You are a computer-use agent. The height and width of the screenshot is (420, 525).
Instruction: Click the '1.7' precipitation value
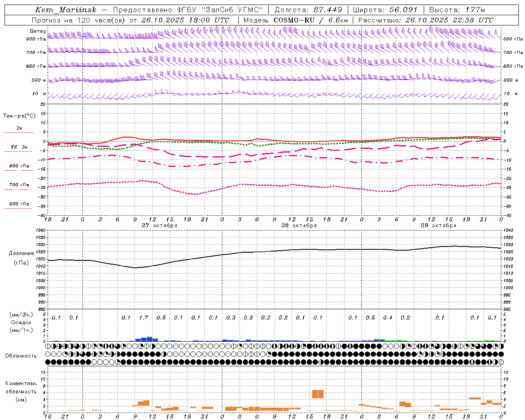(144, 318)
